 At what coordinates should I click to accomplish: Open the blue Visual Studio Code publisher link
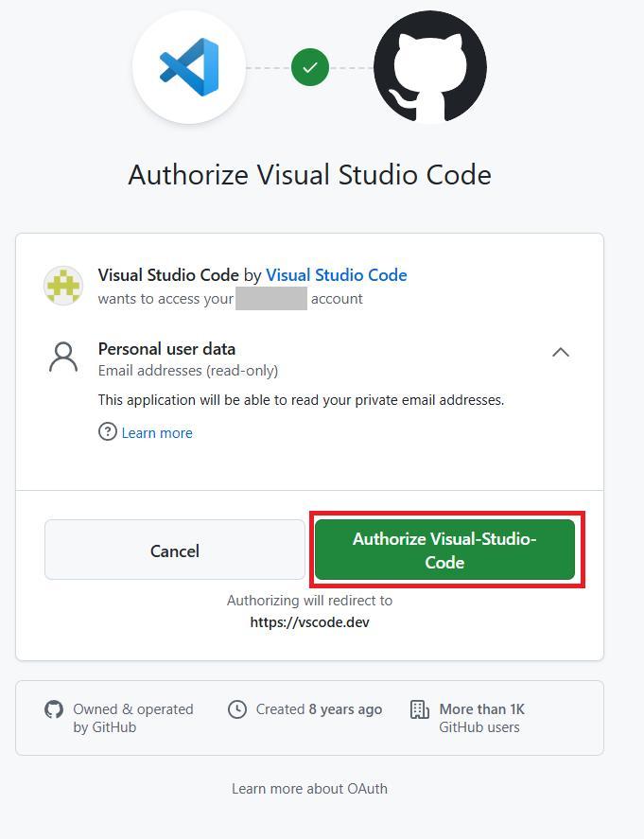(x=337, y=275)
